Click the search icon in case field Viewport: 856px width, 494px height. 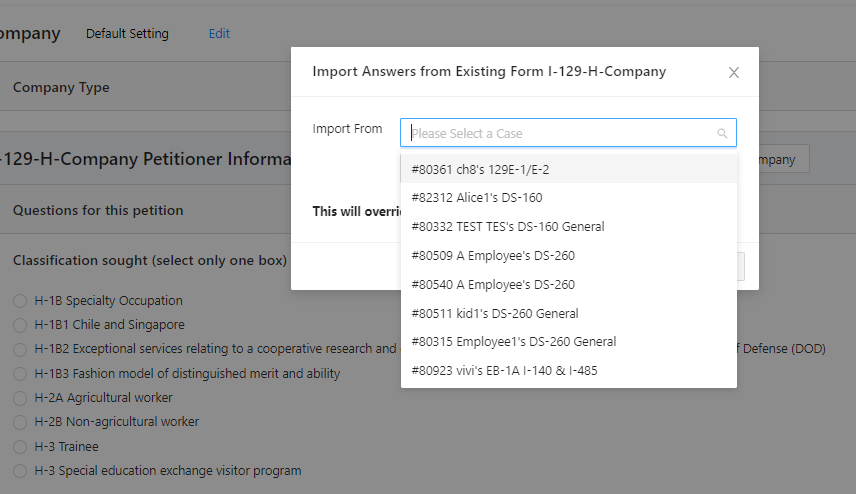coord(722,134)
